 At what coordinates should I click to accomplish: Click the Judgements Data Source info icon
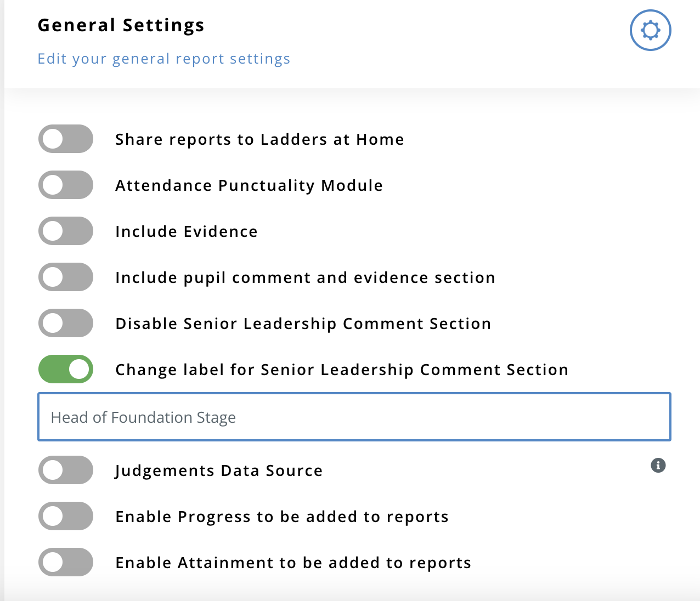(x=658, y=466)
